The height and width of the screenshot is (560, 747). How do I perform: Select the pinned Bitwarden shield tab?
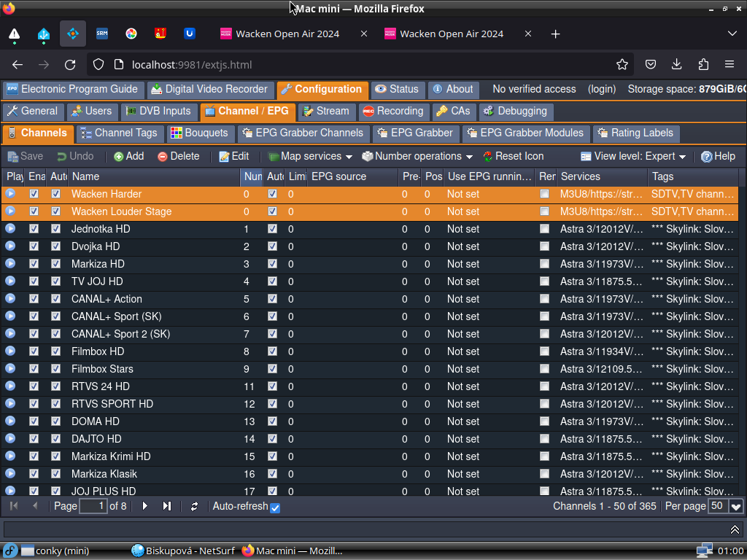click(x=190, y=34)
